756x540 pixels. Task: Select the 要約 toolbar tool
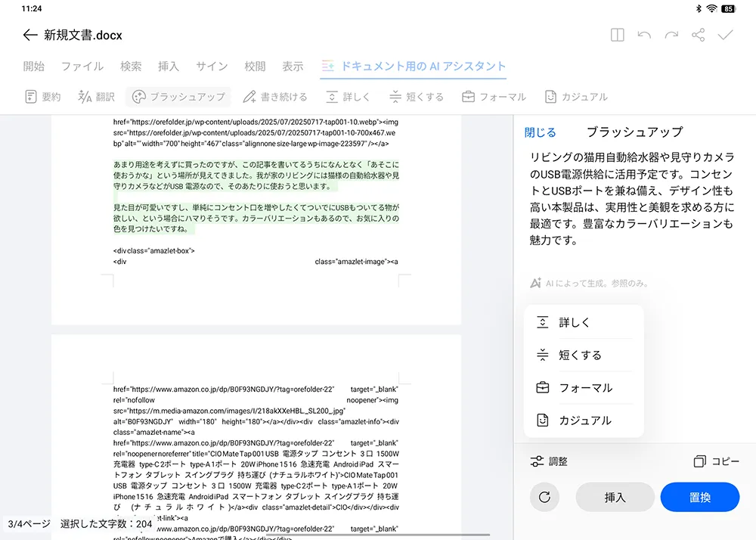point(43,97)
